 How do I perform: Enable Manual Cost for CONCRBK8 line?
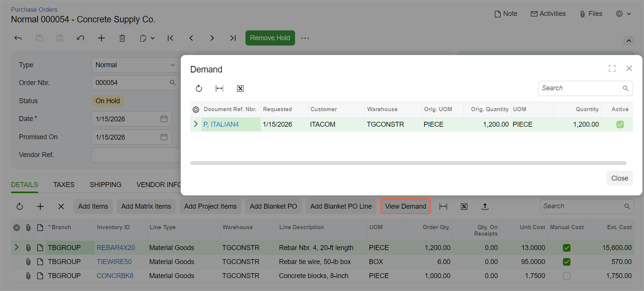tap(567, 276)
